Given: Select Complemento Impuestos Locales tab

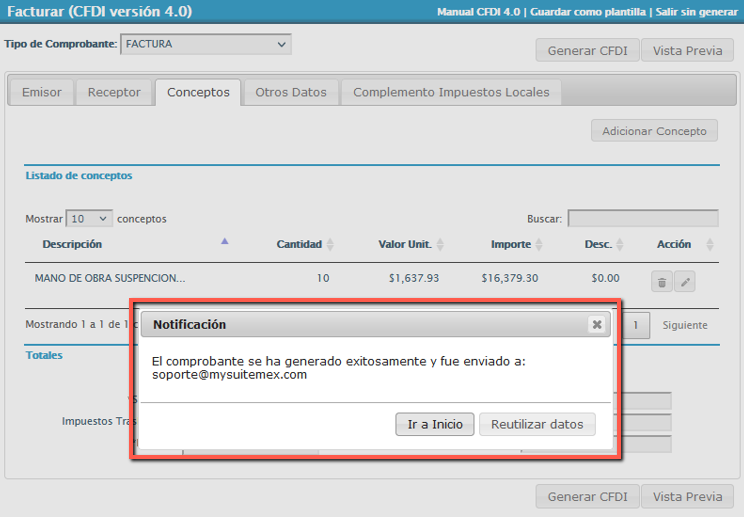Looking at the screenshot, I should 451,92.
